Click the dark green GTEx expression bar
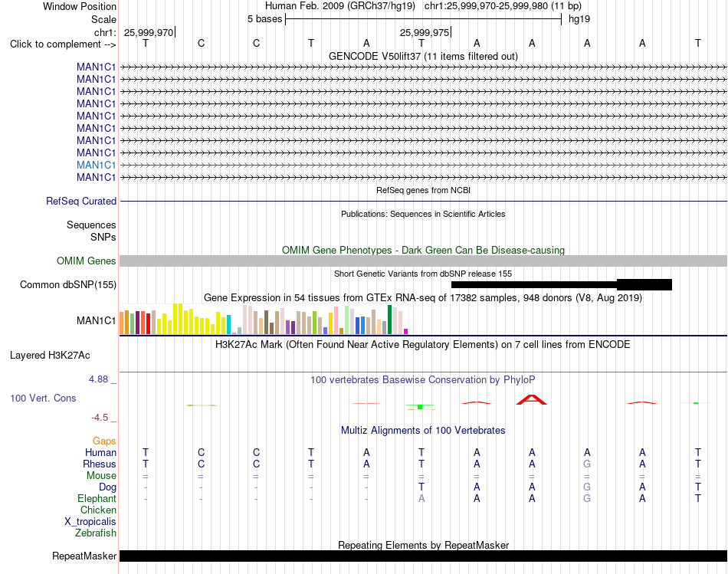 [x=389, y=320]
